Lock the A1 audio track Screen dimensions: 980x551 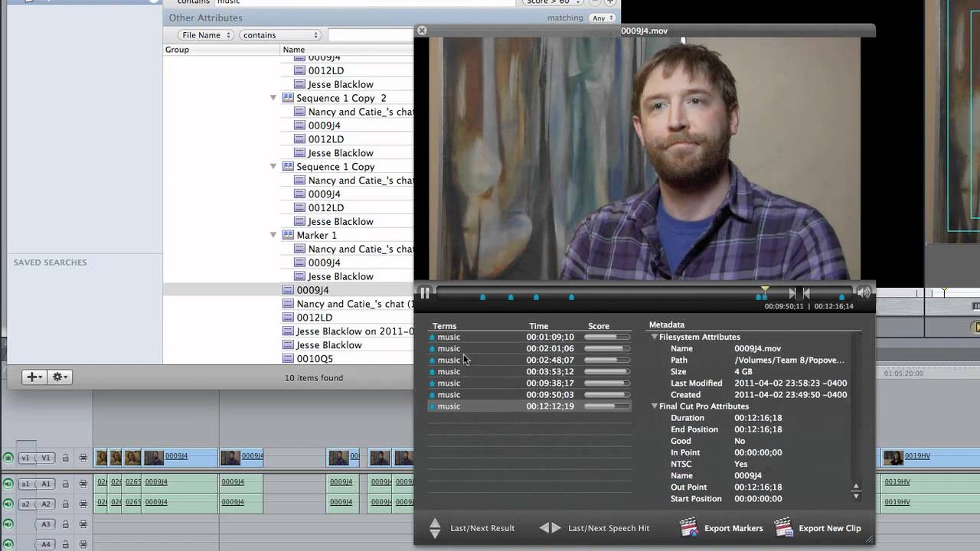[x=65, y=484]
